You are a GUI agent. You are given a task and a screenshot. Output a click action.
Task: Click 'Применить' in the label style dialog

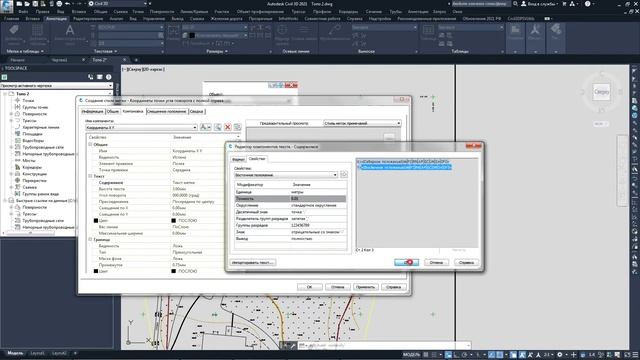pyautogui.click(x=365, y=287)
